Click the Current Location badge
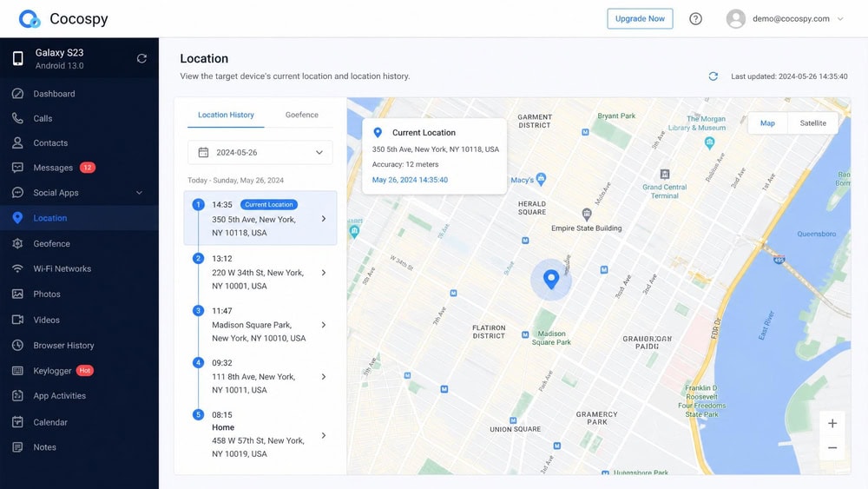 coord(269,204)
